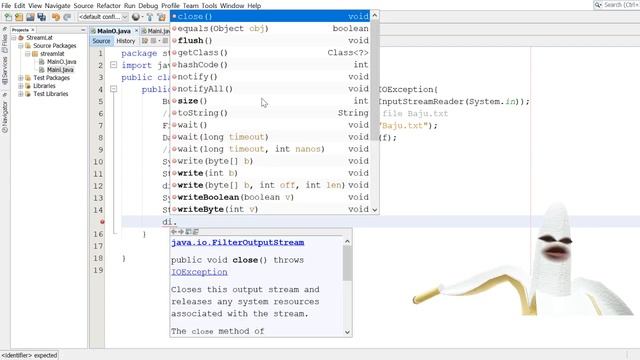Collapse the streamlat package node

[x=27, y=53]
